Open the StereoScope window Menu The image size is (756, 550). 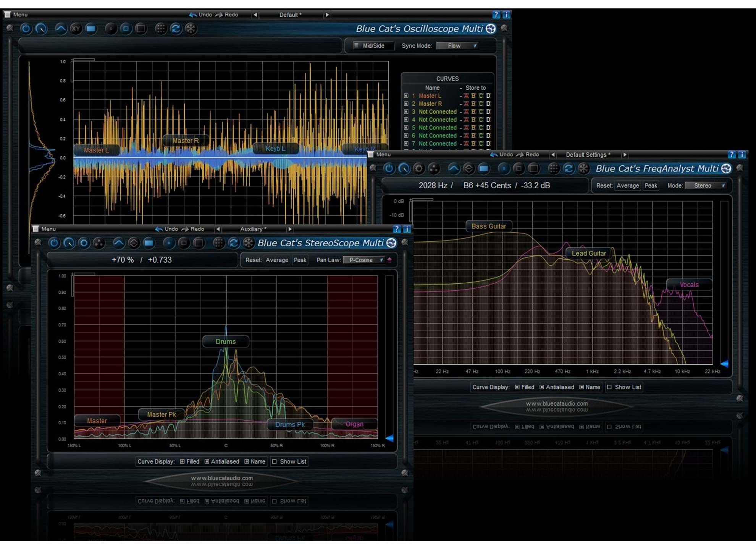click(44, 229)
